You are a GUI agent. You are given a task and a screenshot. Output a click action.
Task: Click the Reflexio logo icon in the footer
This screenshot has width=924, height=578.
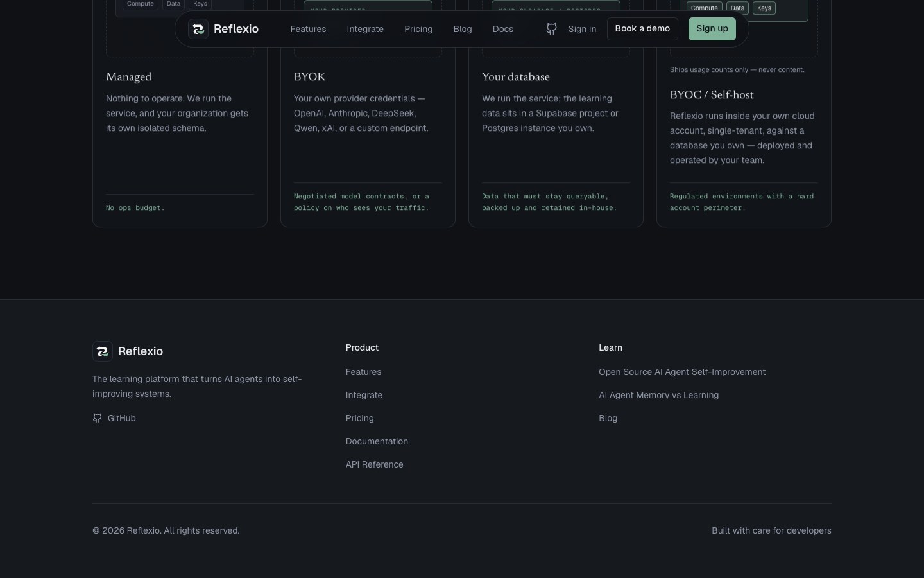tap(103, 351)
